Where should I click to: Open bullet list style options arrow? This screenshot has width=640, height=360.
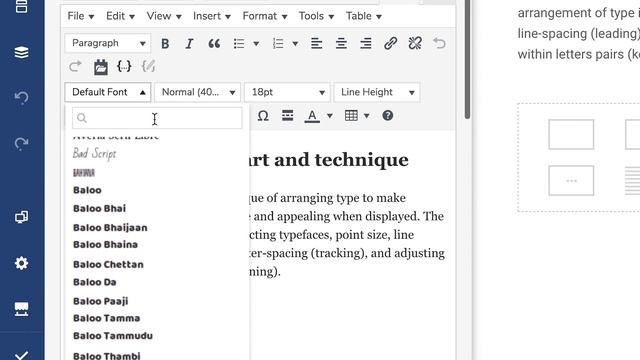tap(256, 44)
